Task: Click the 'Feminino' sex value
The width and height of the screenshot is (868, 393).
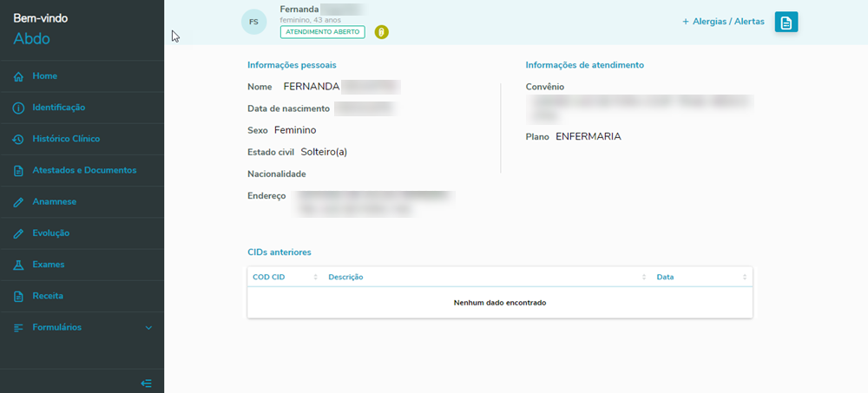Action: point(295,131)
